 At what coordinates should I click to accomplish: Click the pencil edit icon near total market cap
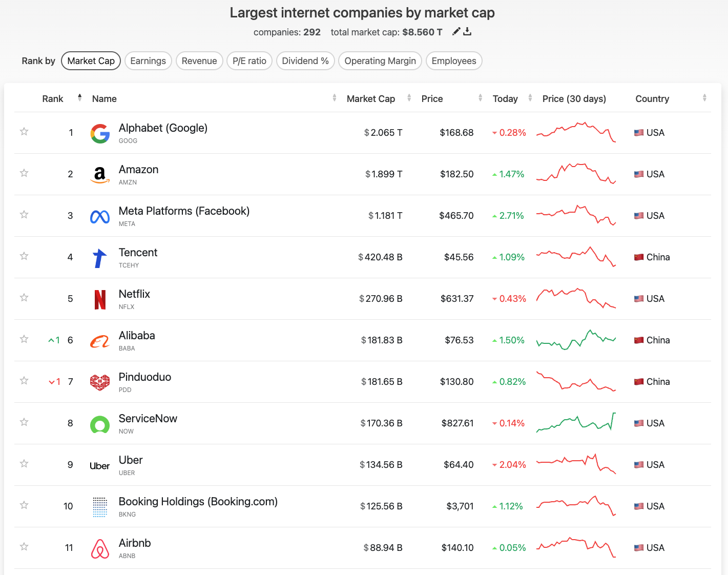coord(456,32)
